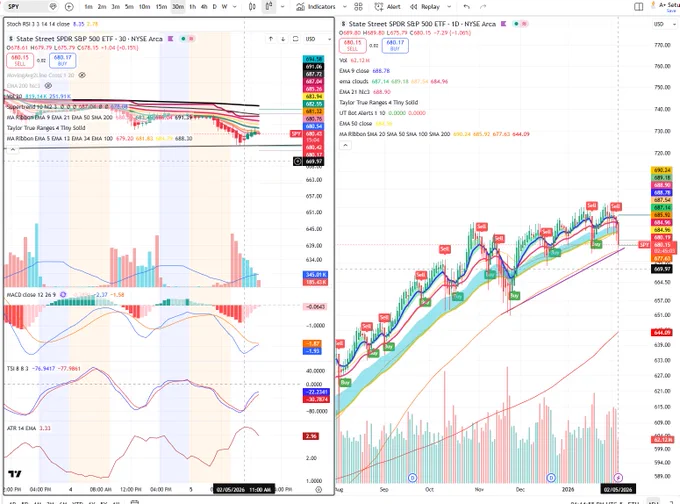The height and width of the screenshot is (504, 680).
Task: Create an Alert
Action: (x=388, y=7)
